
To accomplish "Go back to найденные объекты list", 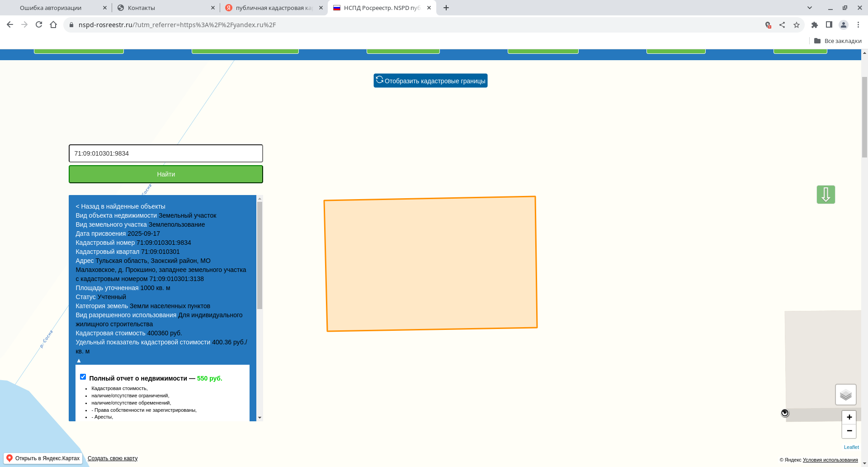I will 120,206.
